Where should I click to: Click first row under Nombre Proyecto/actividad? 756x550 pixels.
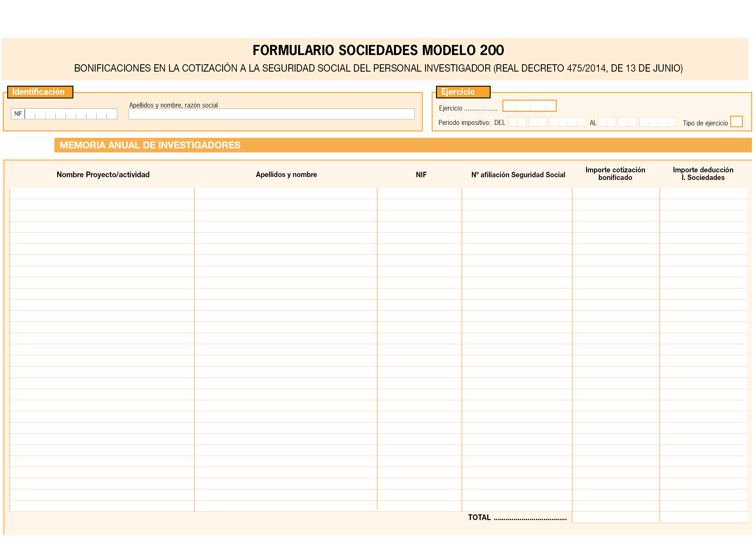tap(102, 194)
